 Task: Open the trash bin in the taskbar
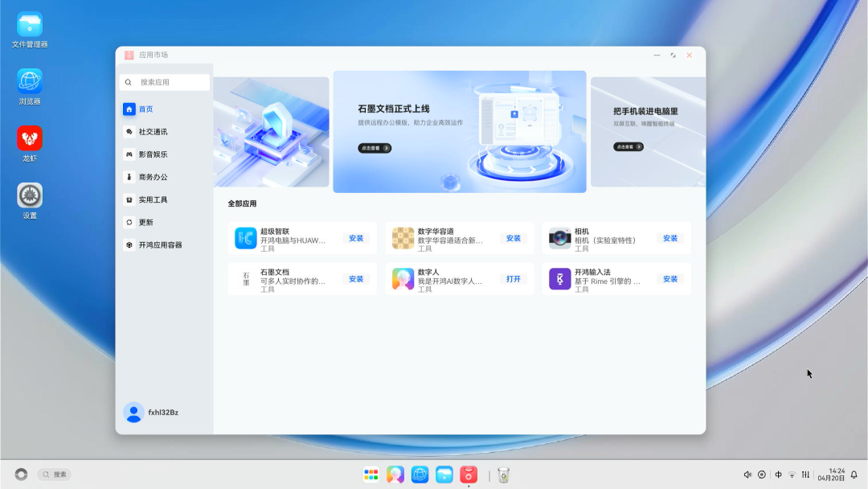click(x=504, y=475)
